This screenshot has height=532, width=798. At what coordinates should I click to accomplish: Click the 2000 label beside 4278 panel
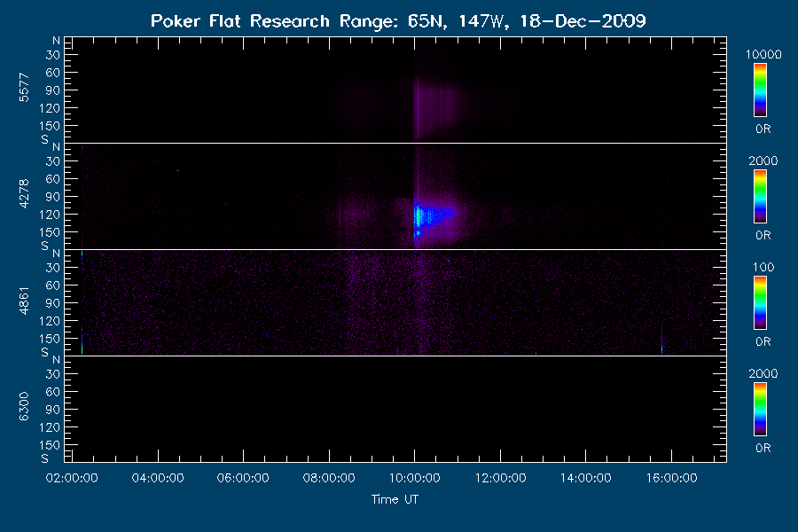[x=763, y=160]
